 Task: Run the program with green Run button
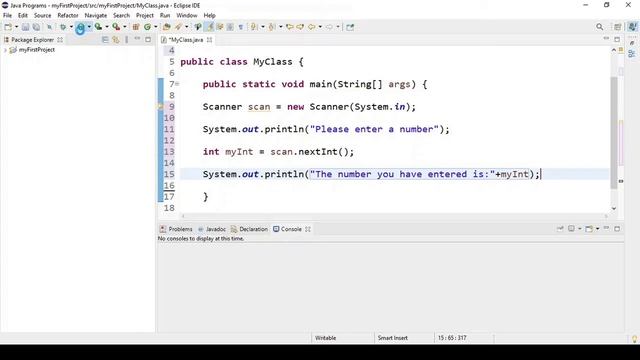pyautogui.click(x=80, y=27)
